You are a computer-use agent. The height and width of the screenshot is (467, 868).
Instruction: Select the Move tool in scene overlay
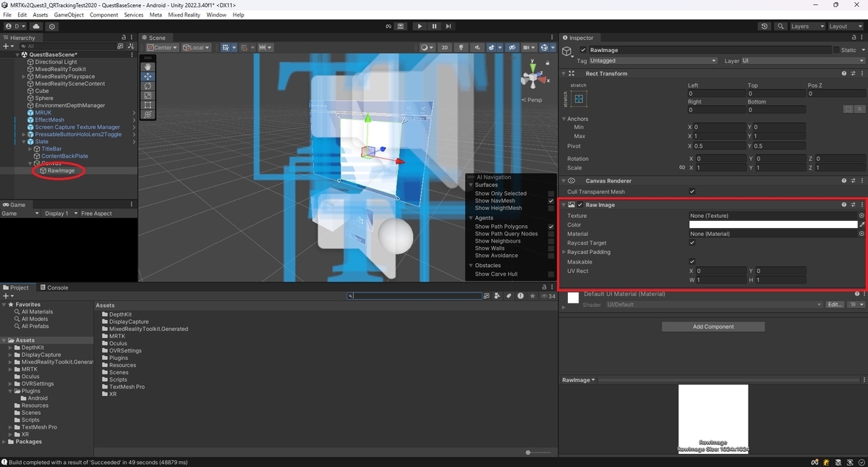(148, 76)
